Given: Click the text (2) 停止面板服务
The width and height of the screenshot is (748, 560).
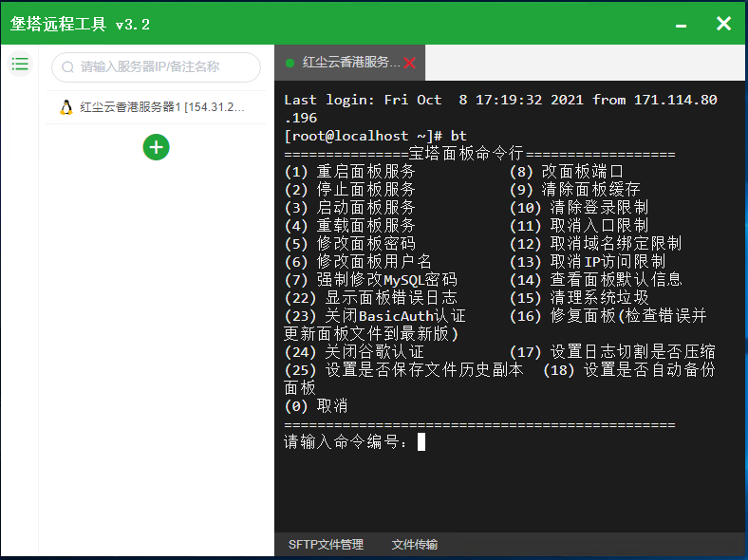Looking at the screenshot, I should pyautogui.click(x=349, y=190).
